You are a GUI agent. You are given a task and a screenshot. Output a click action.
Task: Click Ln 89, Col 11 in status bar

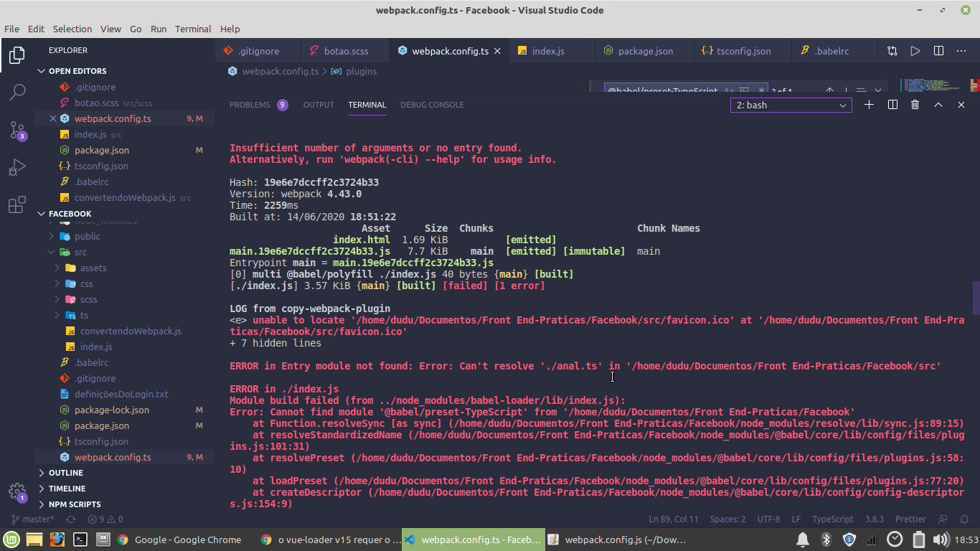pyautogui.click(x=674, y=519)
